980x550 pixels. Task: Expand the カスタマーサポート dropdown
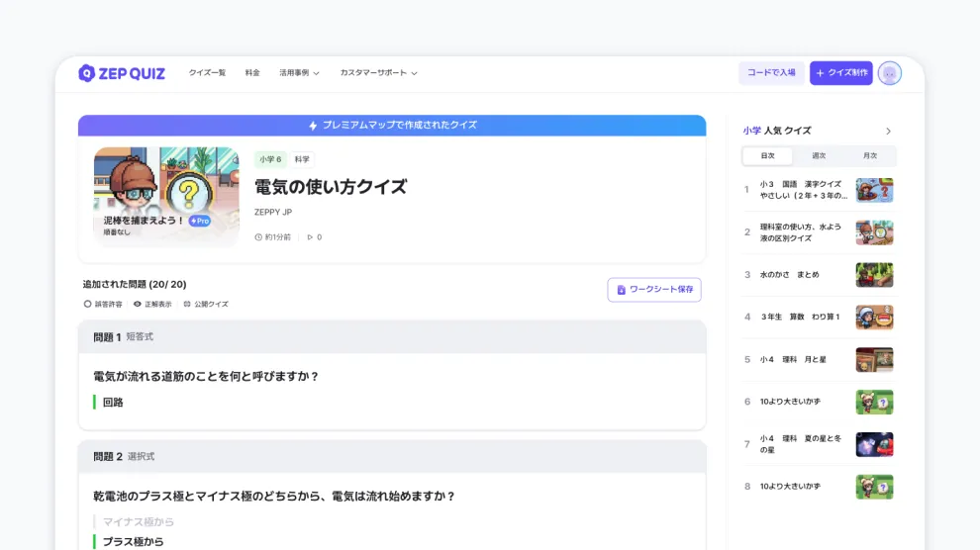coord(378,73)
